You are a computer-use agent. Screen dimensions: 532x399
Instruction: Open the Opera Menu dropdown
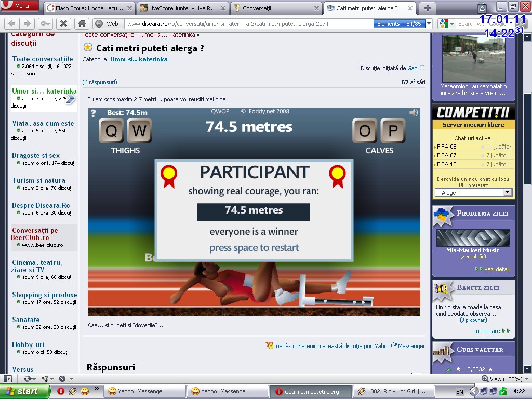click(20, 6)
